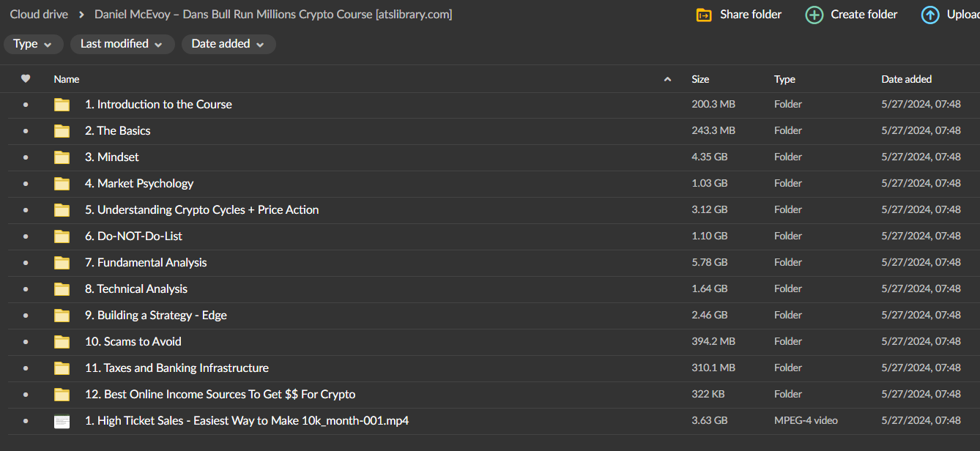
Task: Select the High Ticket Sales mp4 file name
Action: (x=247, y=421)
